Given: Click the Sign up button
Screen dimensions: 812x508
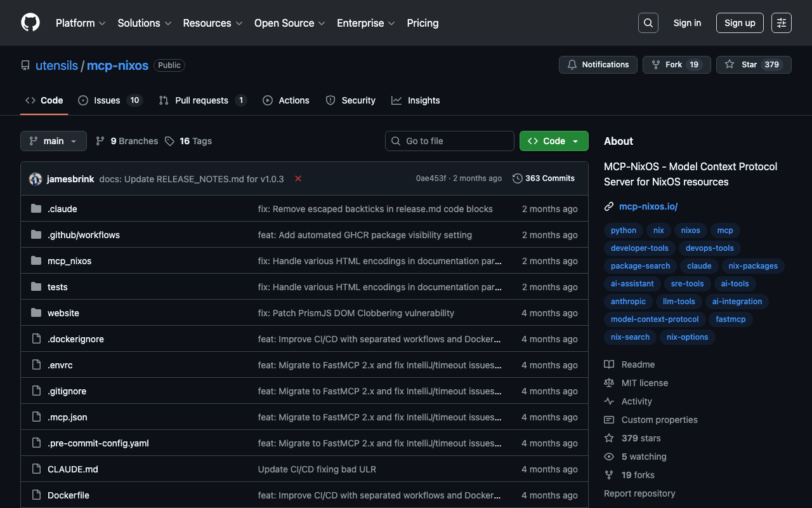Looking at the screenshot, I should (x=739, y=23).
